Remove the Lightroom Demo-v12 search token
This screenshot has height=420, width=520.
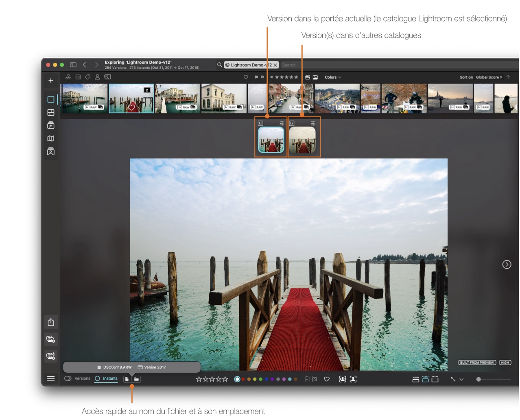click(x=275, y=65)
